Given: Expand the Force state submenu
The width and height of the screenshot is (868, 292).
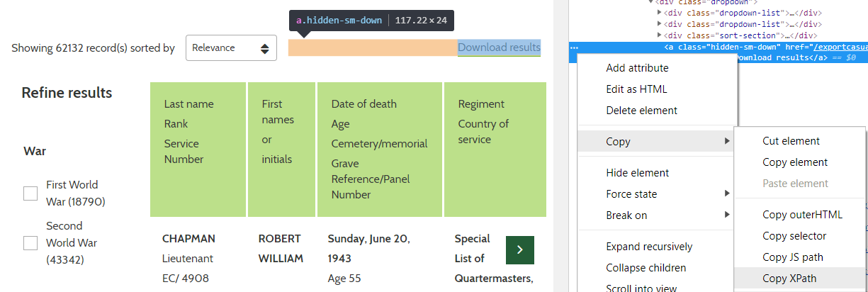Looking at the screenshot, I should 657,194.
